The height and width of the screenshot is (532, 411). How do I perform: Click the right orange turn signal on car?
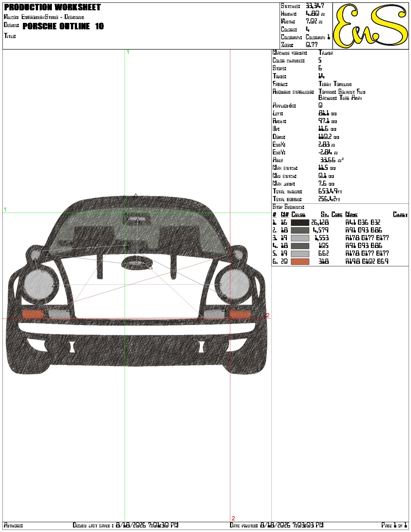point(240,314)
